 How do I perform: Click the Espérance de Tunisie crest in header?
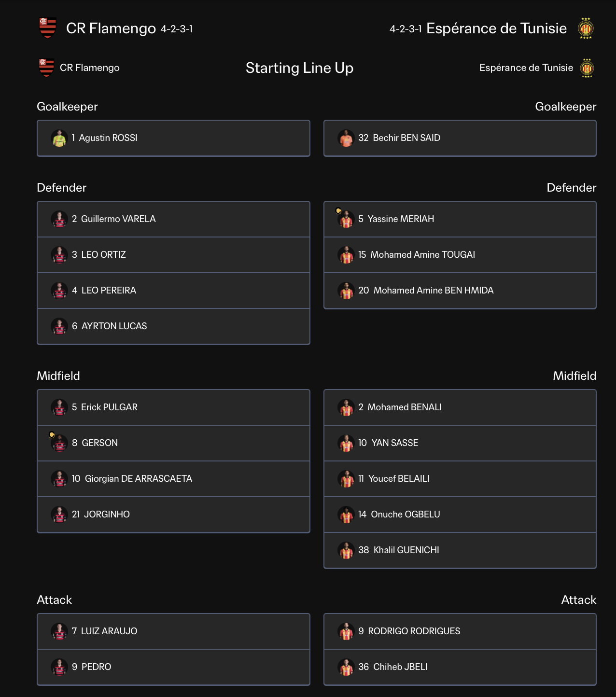click(586, 28)
